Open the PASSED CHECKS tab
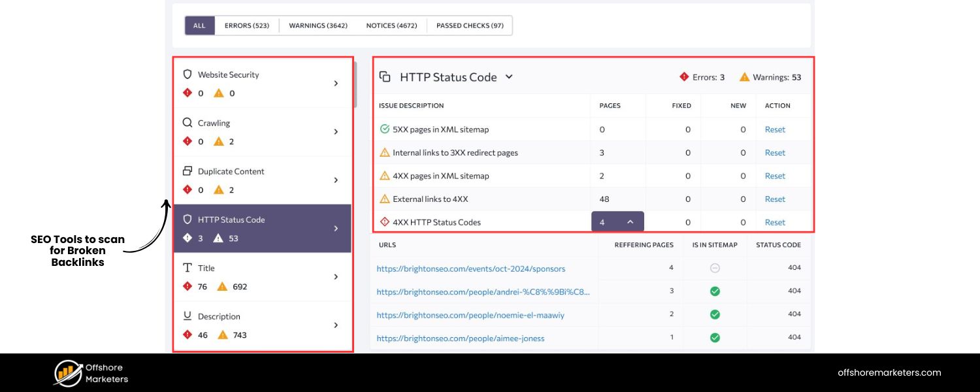This screenshot has height=392, width=980. coord(469,25)
